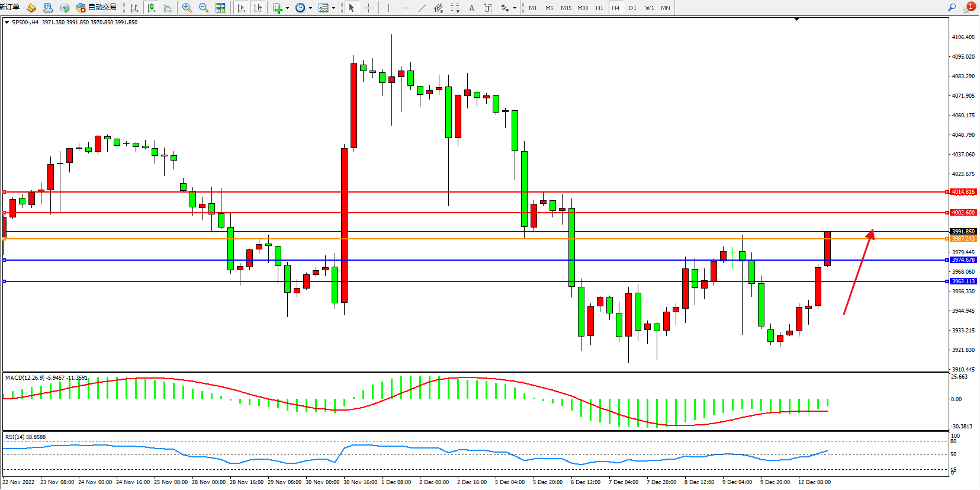Open the periodicity clock dropdown arrow
Screen dimensions: 980x490
310,8
